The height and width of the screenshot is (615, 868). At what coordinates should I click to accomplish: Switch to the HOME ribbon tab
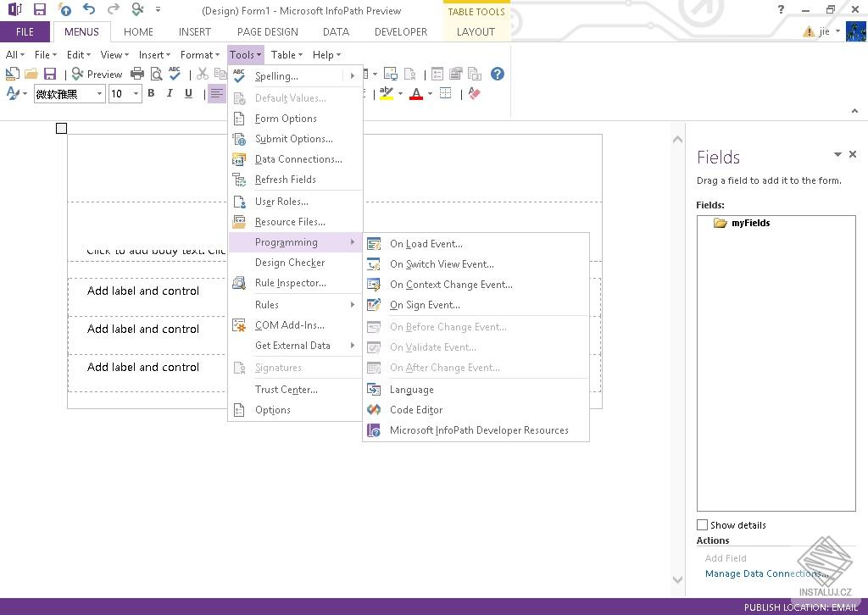point(138,32)
